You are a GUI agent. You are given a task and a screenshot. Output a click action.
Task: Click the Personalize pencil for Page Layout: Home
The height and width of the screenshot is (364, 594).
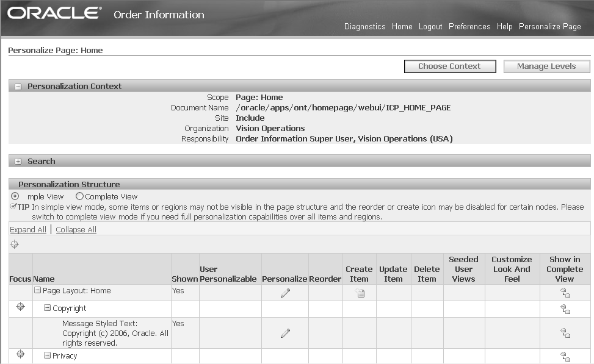point(285,293)
